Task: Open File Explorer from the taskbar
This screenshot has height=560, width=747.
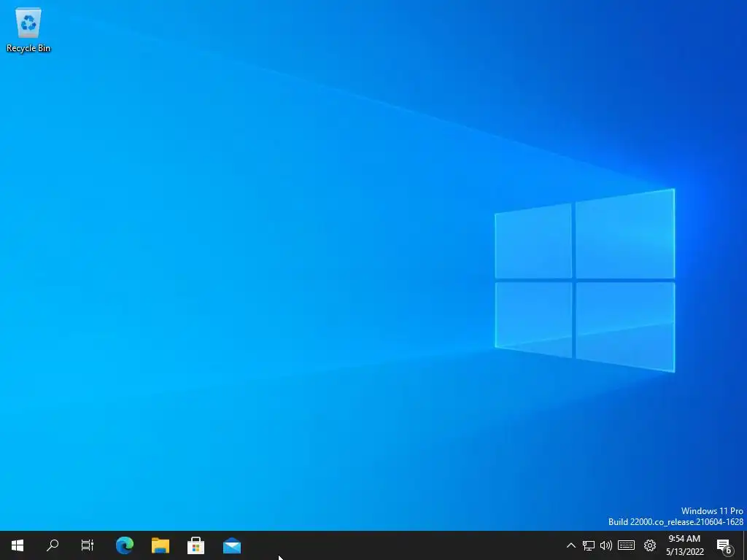Action: pyautogui.click(x=160, y=545)
